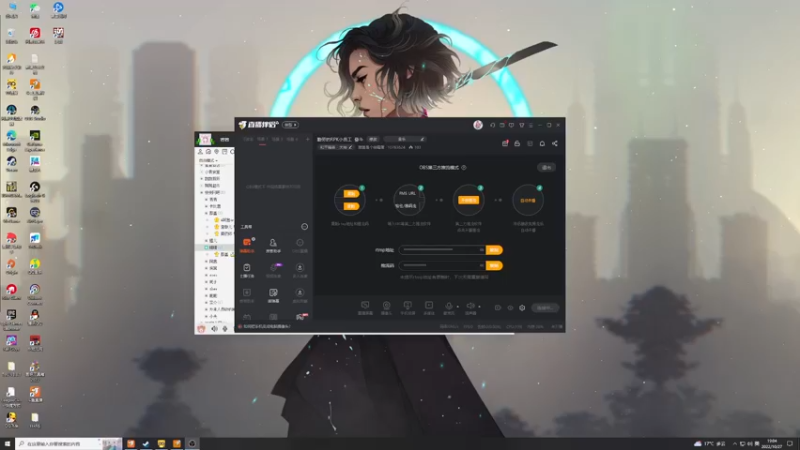Image resolution: width=800 pixels, height=450 pixels.
Task: Switch to the 场景2 tab
Action: [x=277, y=139]
